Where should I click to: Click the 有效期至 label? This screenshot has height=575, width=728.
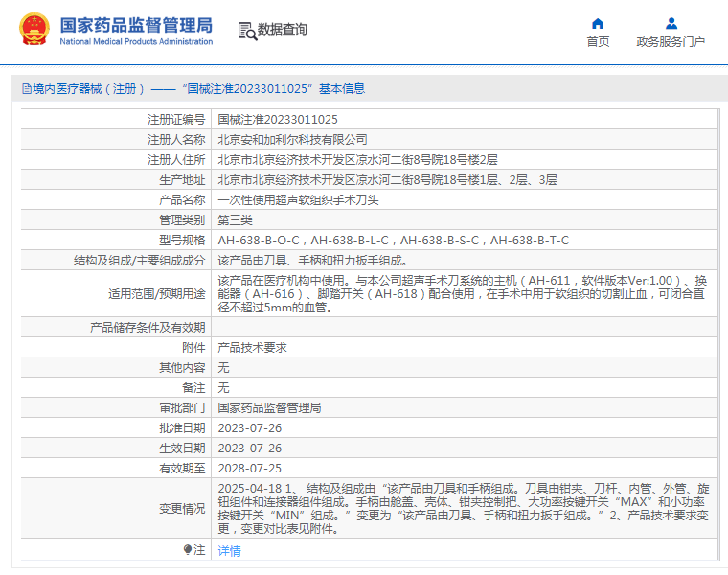[x=182, y=469]
